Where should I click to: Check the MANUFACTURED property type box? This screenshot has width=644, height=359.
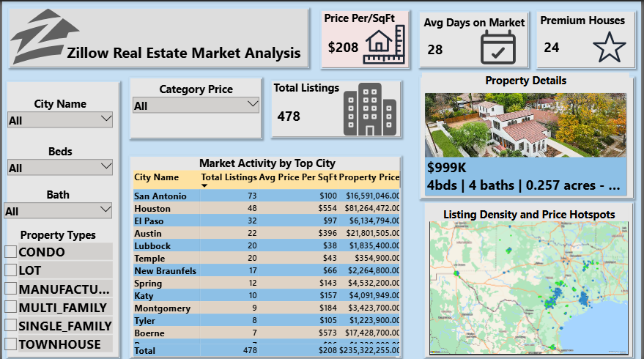pos(11,289)
